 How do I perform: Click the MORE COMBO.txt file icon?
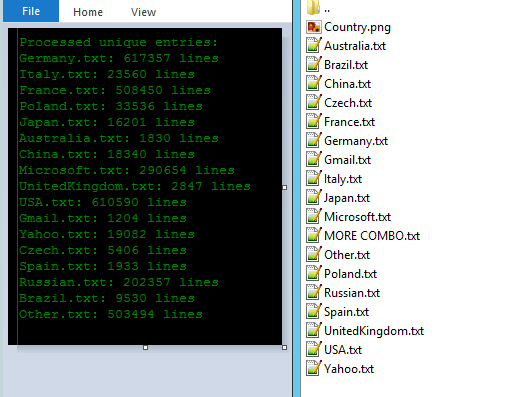[x=313, y=236]
